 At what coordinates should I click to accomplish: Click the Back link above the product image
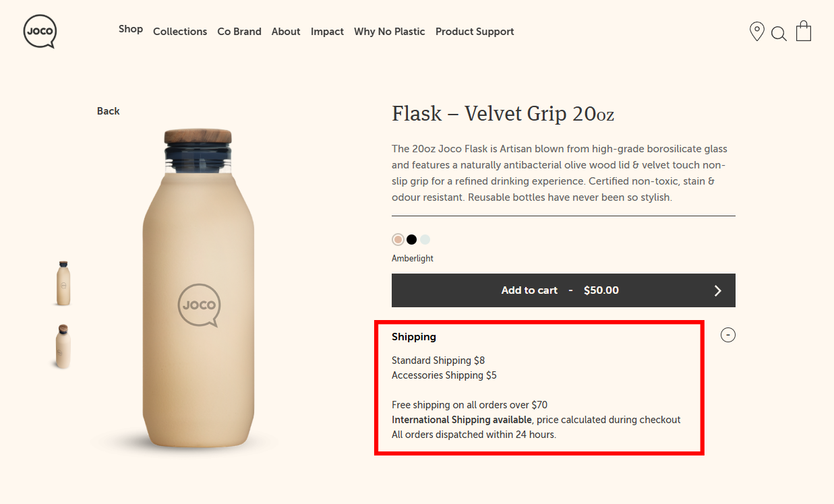point(108,111)
